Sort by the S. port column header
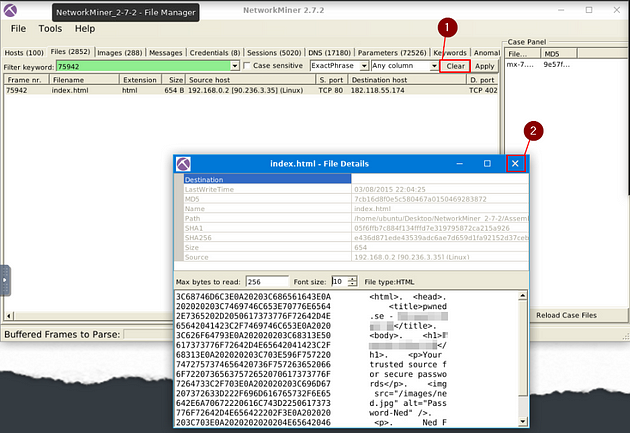Viewport: 630px width, 433px height. [x=332, y=80]
